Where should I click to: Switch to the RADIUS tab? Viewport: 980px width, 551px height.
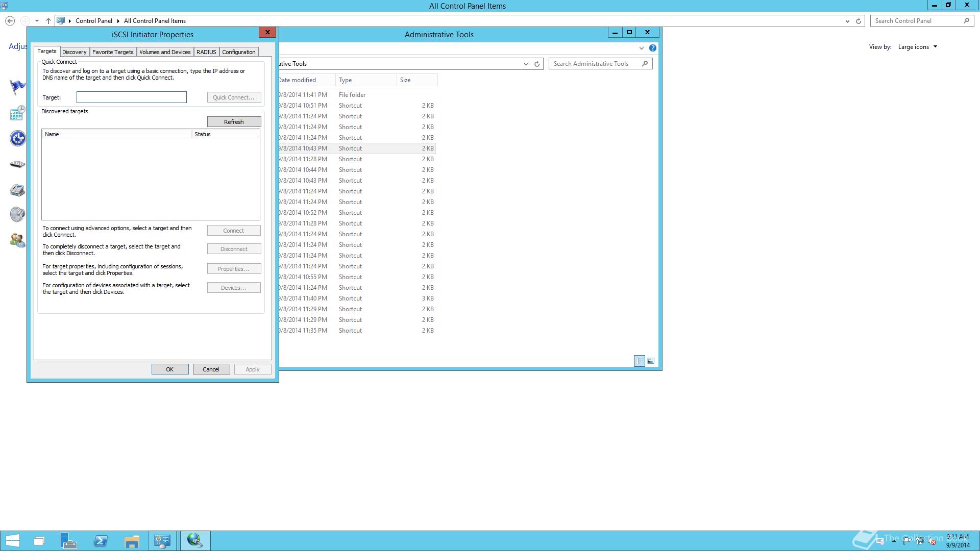pos(206,52)
